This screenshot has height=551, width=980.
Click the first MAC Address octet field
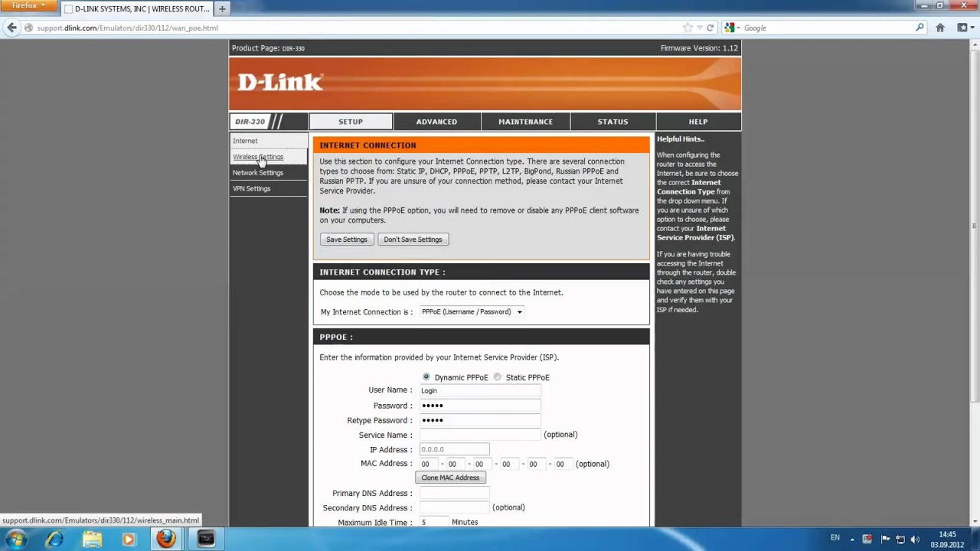[x=428, y=464]
